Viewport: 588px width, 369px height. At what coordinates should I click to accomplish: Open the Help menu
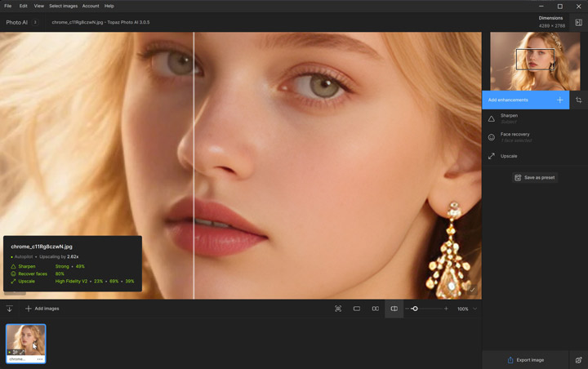coord(109,6)
